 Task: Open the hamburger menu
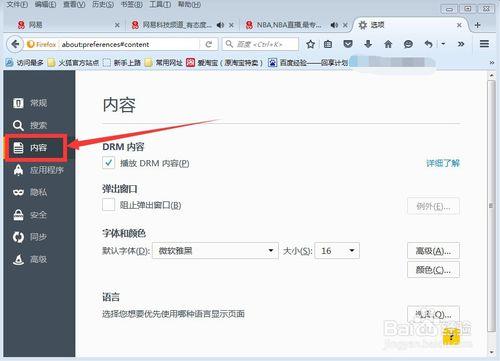(484, 44)
